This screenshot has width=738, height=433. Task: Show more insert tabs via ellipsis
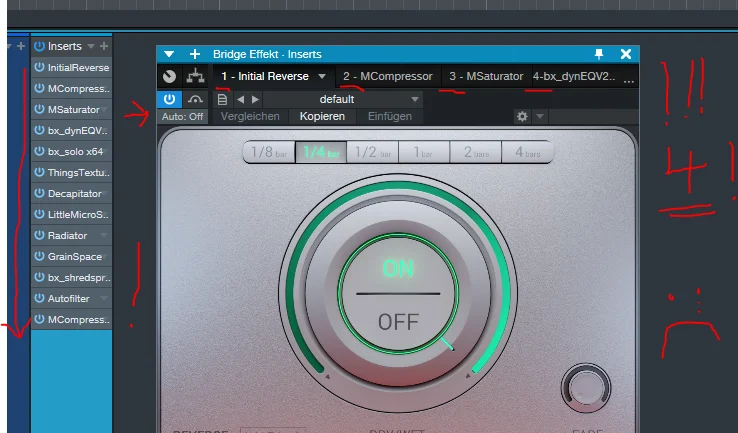coord(629,81)
